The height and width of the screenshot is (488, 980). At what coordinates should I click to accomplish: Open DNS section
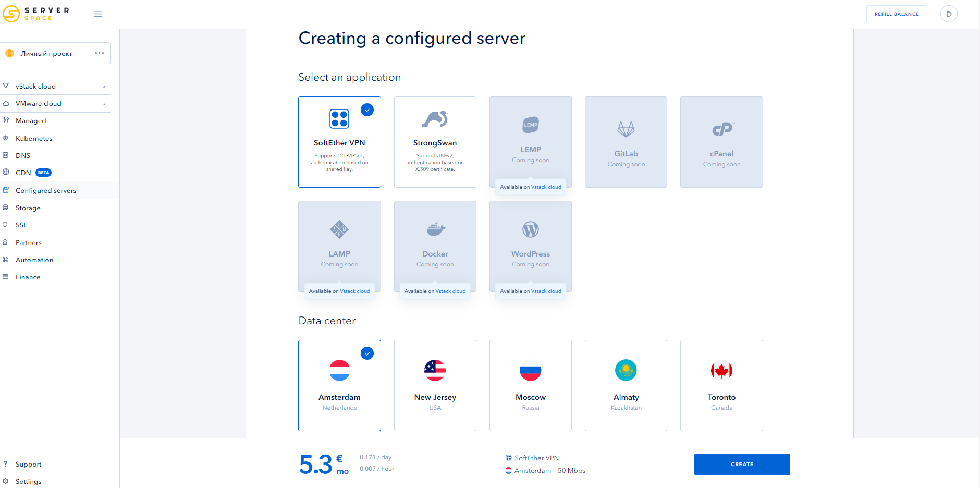pyautogui.click(x=23, y=155)
